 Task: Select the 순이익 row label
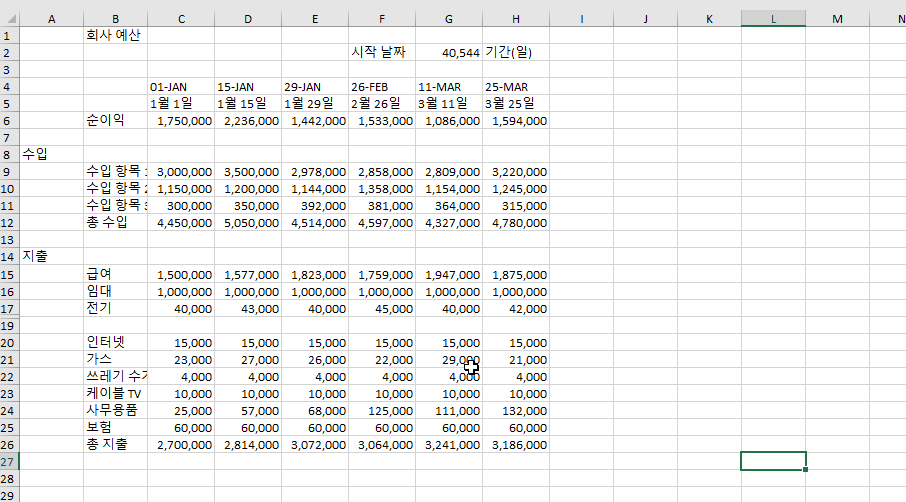click(x=115, y=121)
